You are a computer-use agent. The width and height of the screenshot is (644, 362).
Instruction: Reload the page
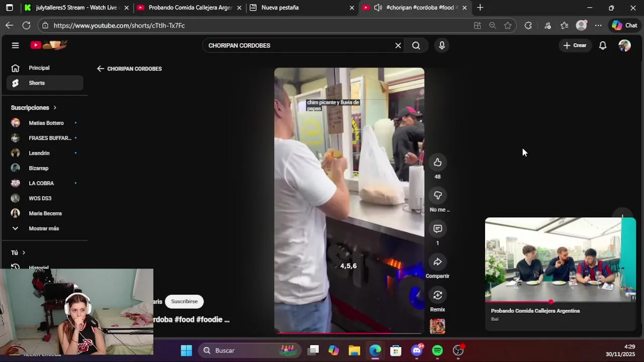26,25
